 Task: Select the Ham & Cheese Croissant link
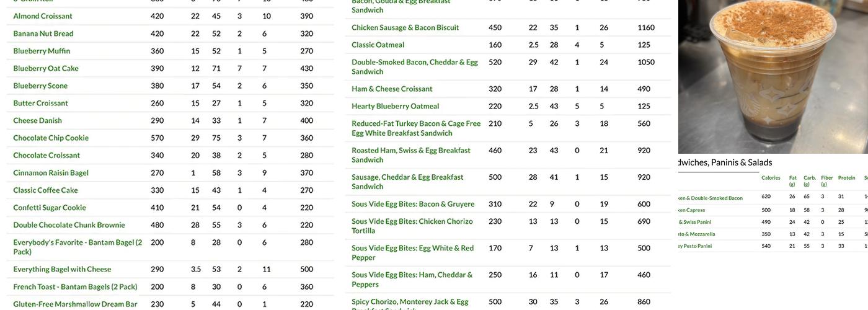[x=392, y=89]
